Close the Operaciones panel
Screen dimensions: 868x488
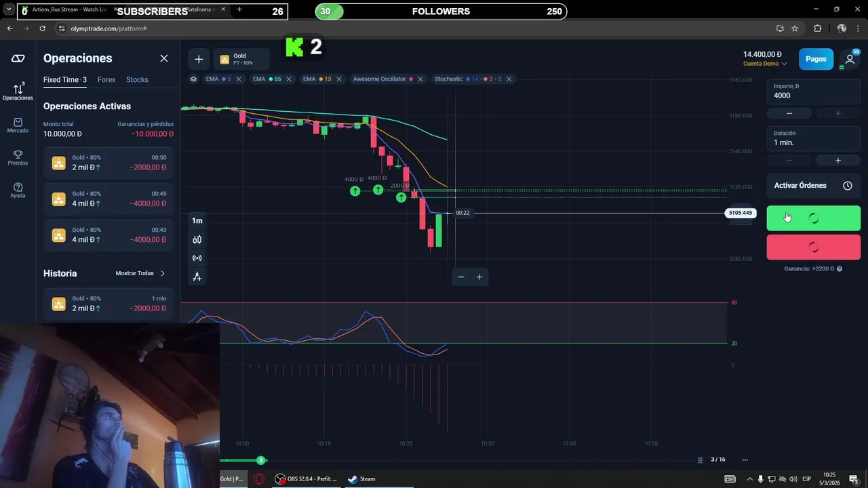point(164,58)
